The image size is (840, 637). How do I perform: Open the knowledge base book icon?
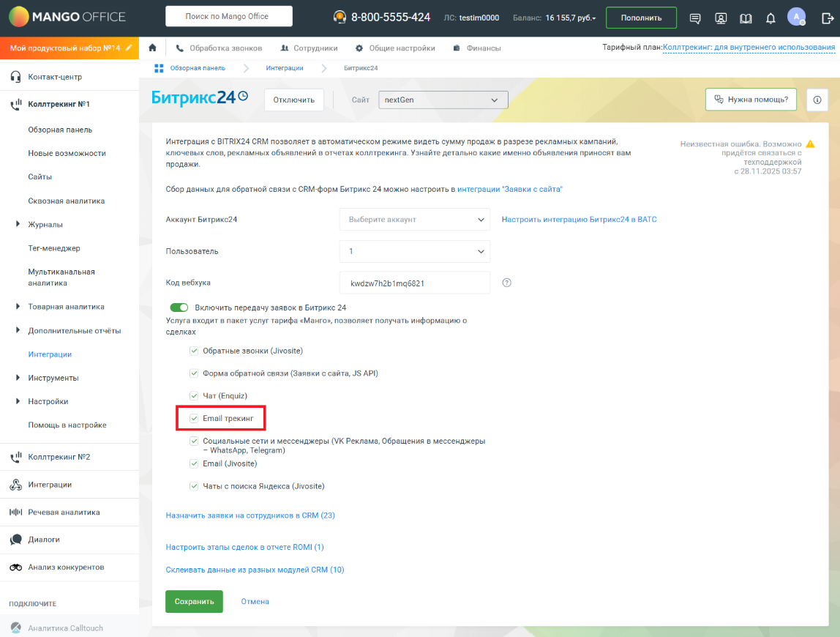pyautogui.click(x=746, y=18)
